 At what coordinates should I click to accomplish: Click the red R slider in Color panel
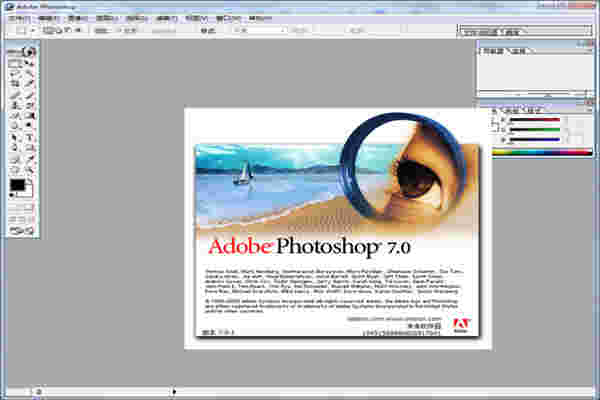click(535, 120)
